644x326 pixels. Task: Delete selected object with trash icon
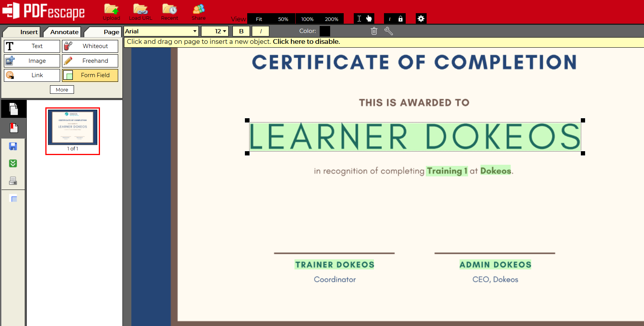[374, 31]
